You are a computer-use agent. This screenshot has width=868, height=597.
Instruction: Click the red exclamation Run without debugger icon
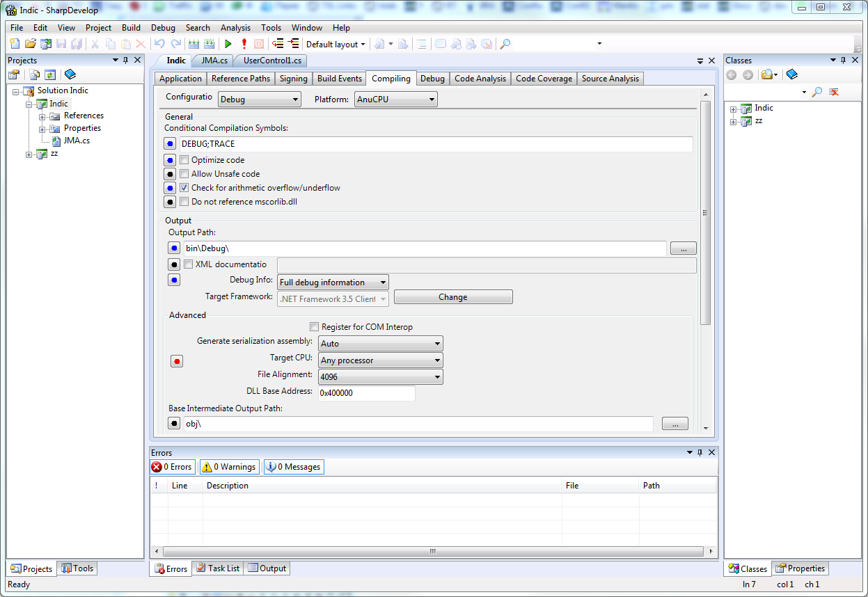244,44
